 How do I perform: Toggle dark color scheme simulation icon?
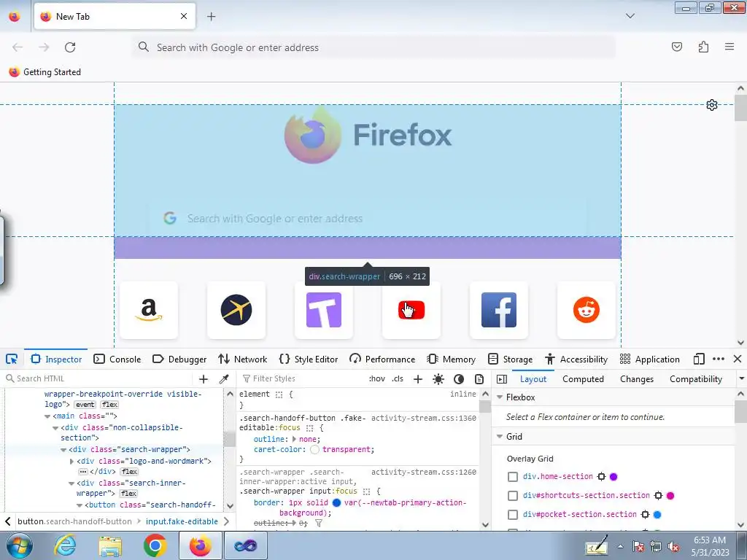point(459,379)
